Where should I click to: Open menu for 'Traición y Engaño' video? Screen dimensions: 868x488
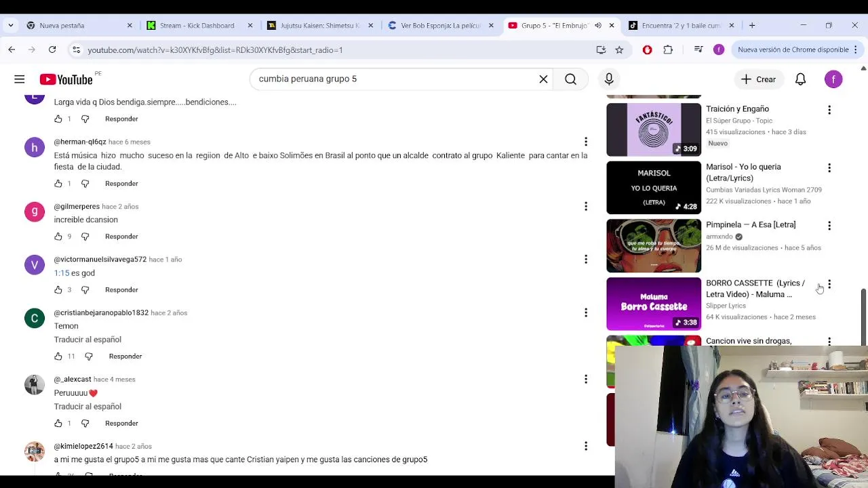click(829, 110)
